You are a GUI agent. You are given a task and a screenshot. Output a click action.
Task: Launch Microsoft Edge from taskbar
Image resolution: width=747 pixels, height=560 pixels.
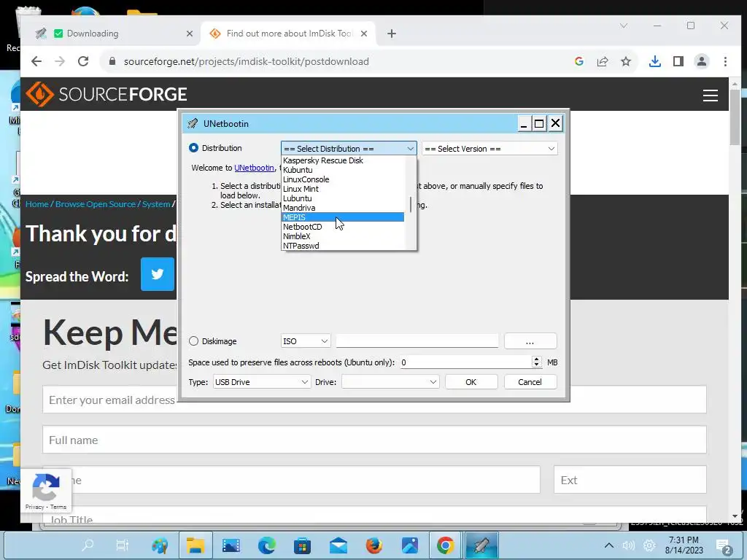pyautogui.click(x=267, y=545)
